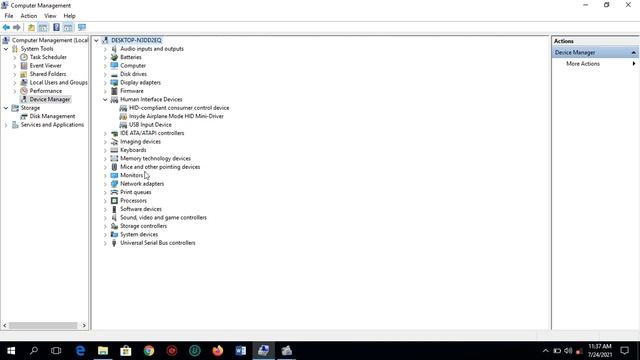Viewport: 640px width, 360px height.
Task: Click the Imaging devices icon
Action: pyautogui.click(x=114, y=142)
